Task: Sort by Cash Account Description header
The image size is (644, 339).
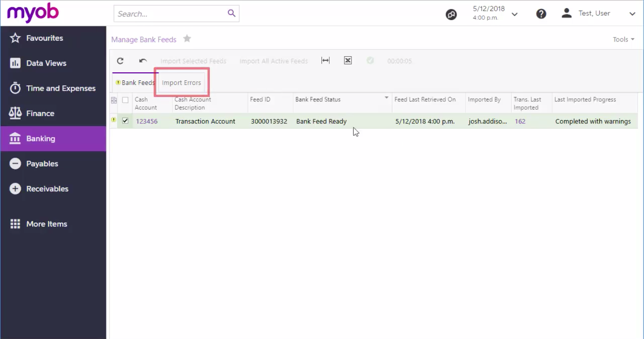Action: pyautogui.click(x=210, y=104)
